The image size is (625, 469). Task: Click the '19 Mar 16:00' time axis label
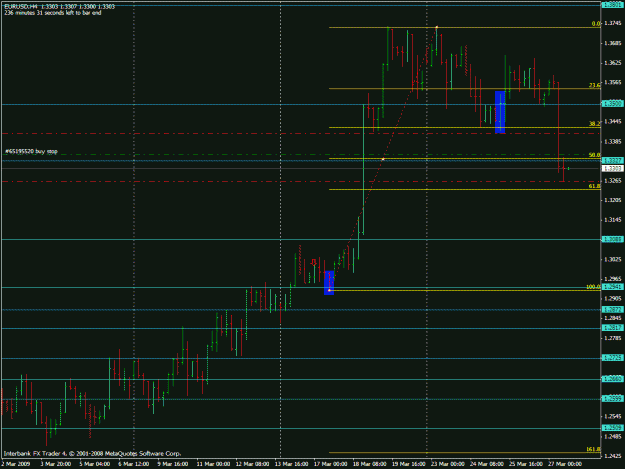pos(409,464)
